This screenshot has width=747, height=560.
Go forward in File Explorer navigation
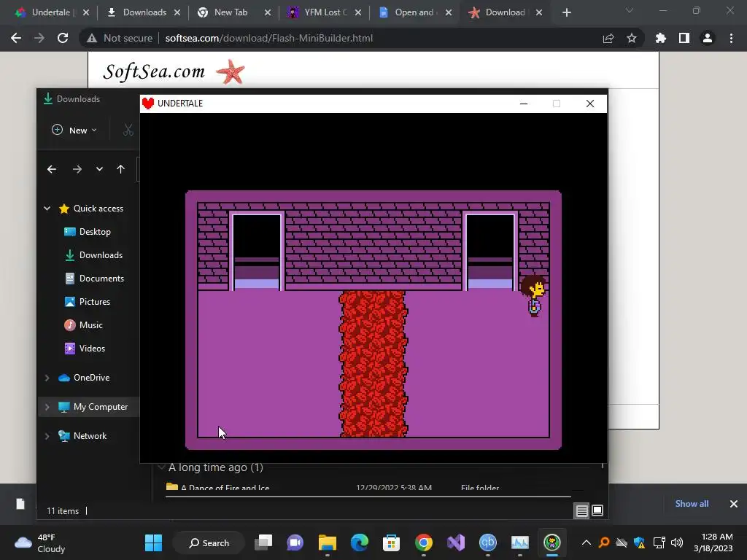click(77, 169)
